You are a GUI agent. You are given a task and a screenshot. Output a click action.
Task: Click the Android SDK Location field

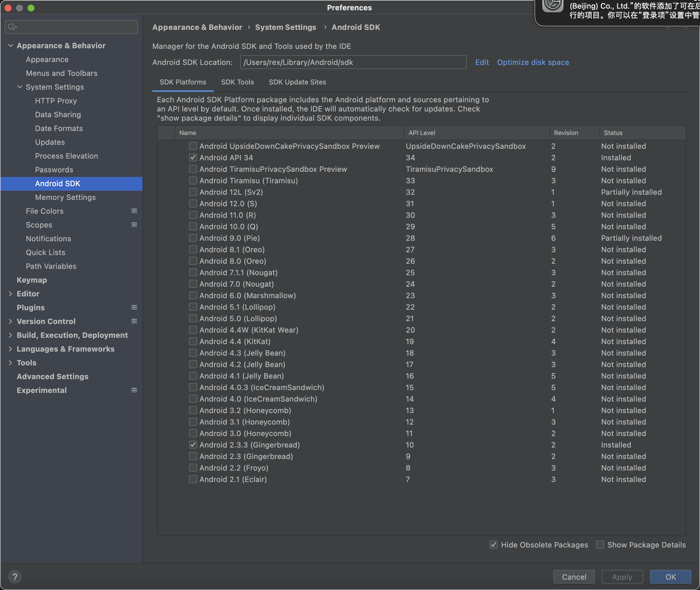[353, 63]
